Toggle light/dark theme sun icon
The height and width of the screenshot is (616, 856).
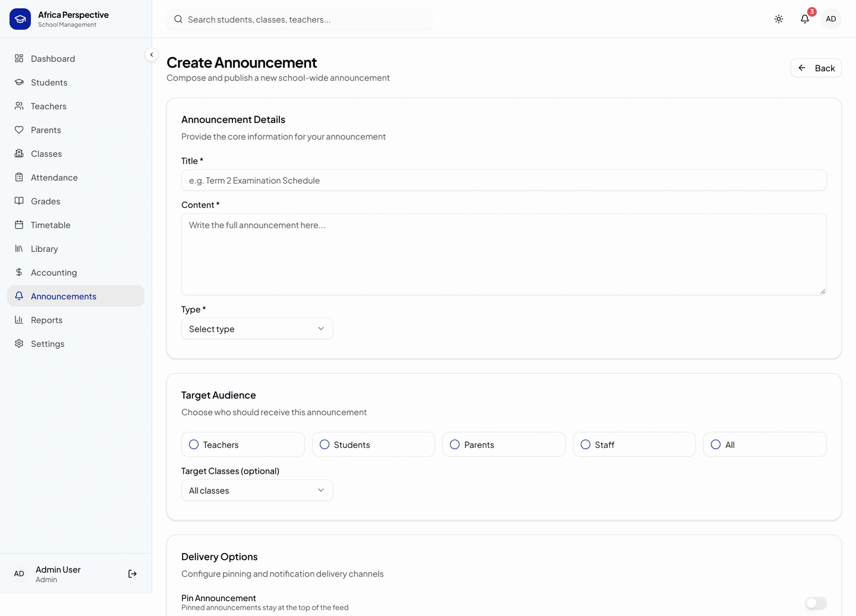779,19
